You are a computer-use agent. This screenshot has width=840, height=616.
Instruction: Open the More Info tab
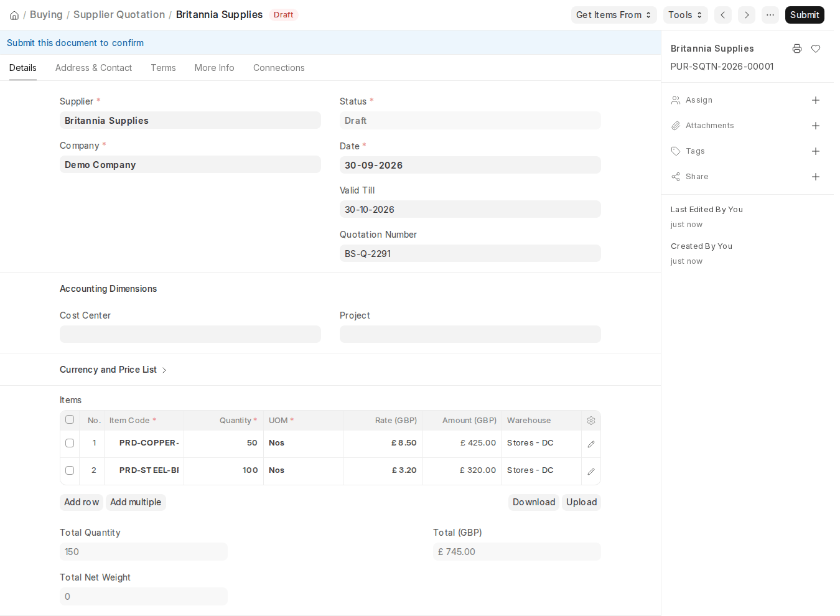(215, 68)
